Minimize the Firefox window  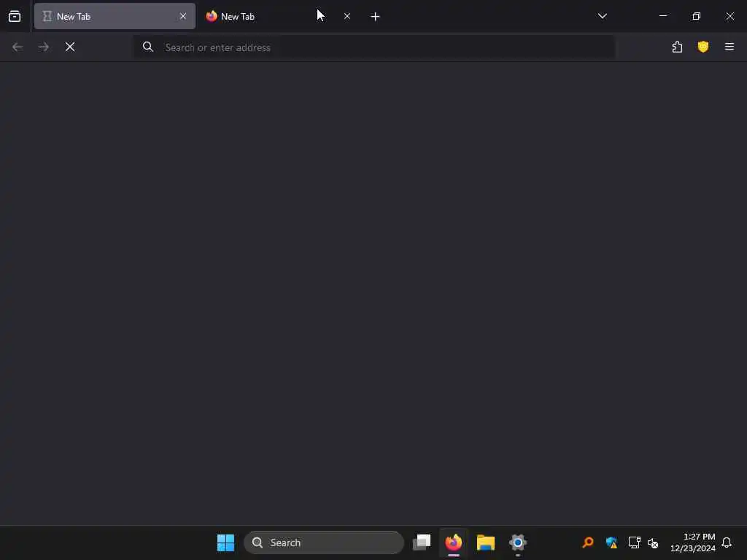pos(663,16)
